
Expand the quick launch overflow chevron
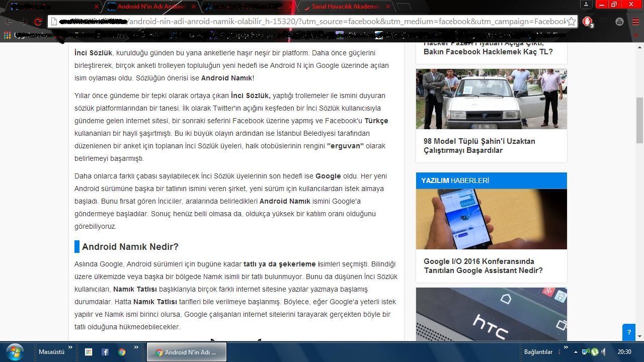(x=136, y=347)
